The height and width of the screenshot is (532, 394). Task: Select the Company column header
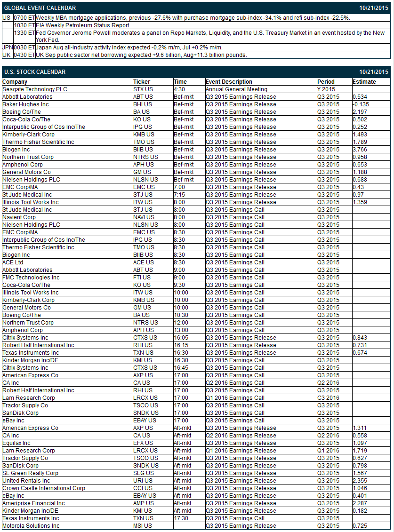(x=15, y=82)
